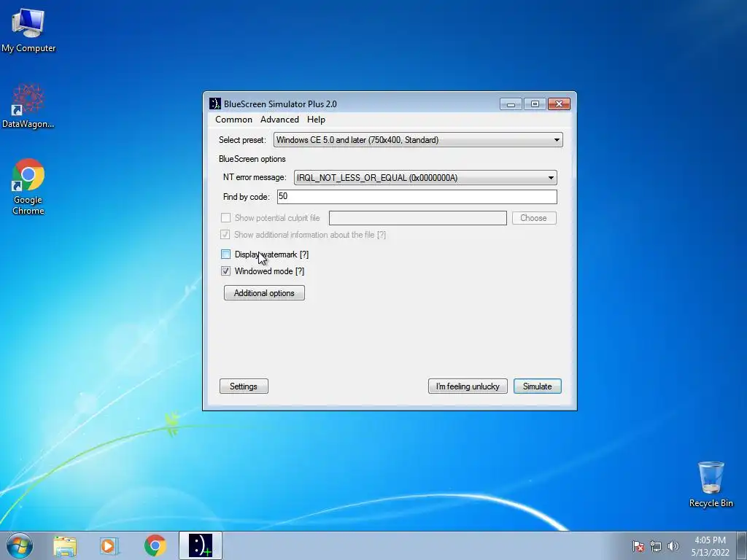Open the volume speaker tray icon
This screenshot has height=560, width=747.
pyautogui.click(x=673, y=546)
